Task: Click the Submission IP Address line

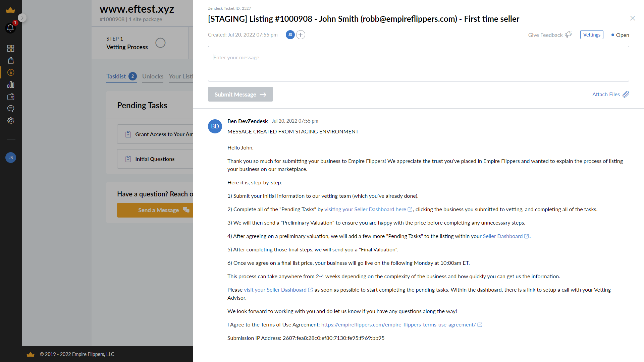Action: [x=306, y=338]
